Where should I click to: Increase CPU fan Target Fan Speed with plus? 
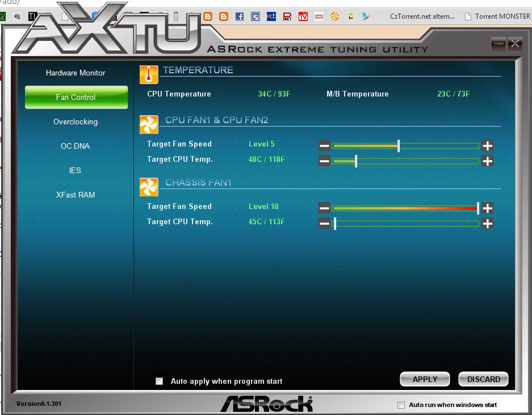(x=488, y=146)
